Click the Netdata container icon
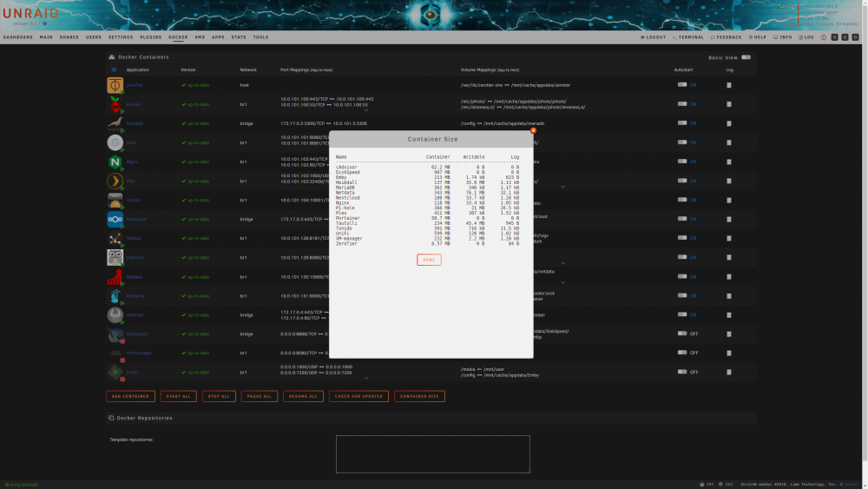Viewport: 868px width, 489px height. (x=115, y=277)
